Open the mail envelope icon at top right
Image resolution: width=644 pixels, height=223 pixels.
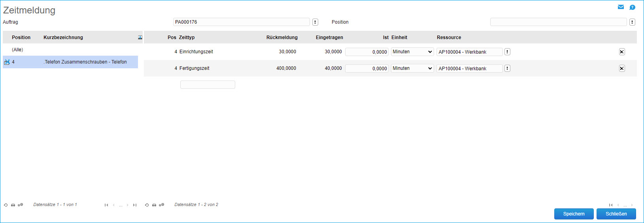coord(621,7)
